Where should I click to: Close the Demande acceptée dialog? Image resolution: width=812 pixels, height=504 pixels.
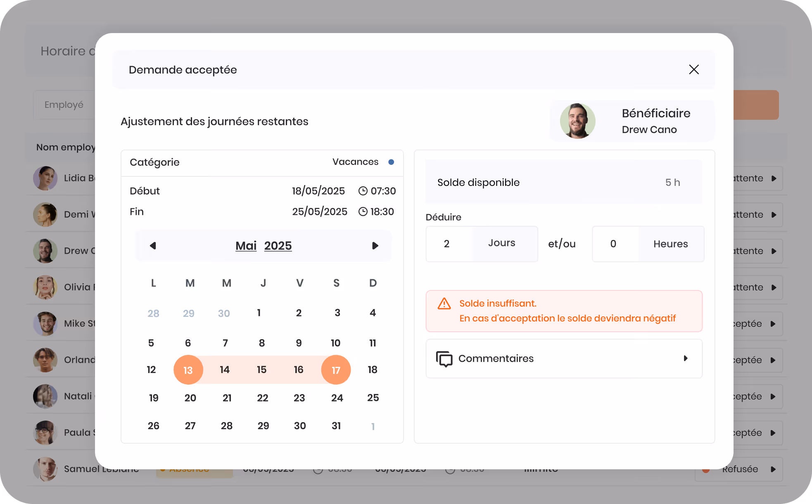pyautogui.click(x=694, y=69)
